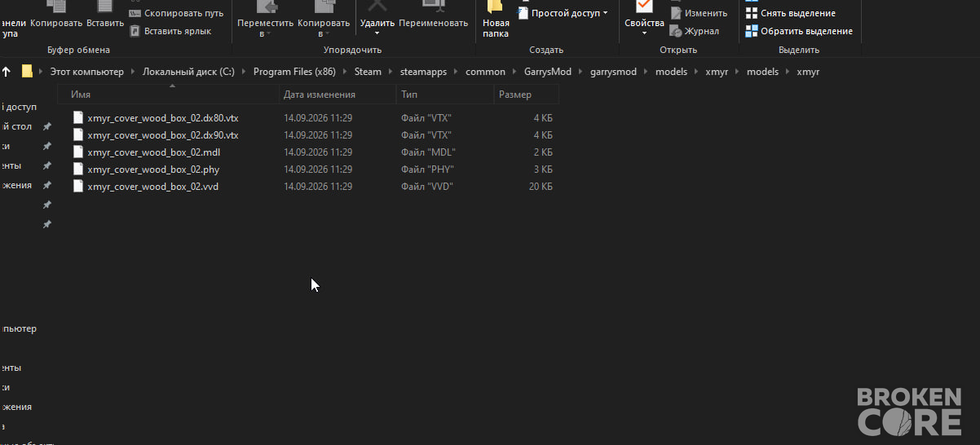Image resolution: width=980 pixels, height=445 pixels.
Task: Click the Новая папка folder icon
Action: point(493,7)
